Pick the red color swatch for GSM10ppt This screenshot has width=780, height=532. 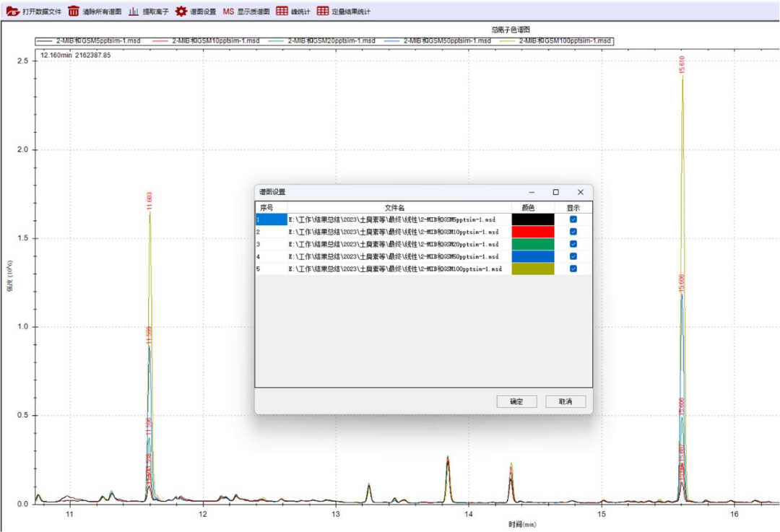(532, 232)
